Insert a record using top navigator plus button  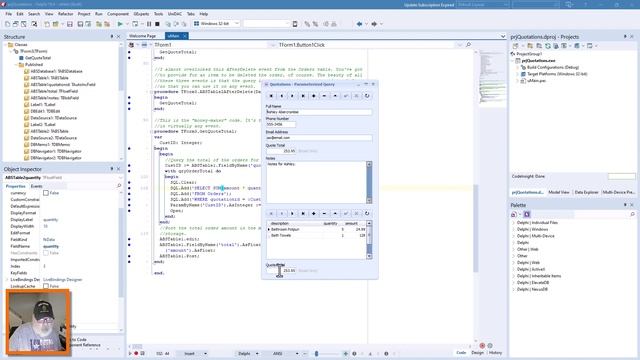[313, 96]
